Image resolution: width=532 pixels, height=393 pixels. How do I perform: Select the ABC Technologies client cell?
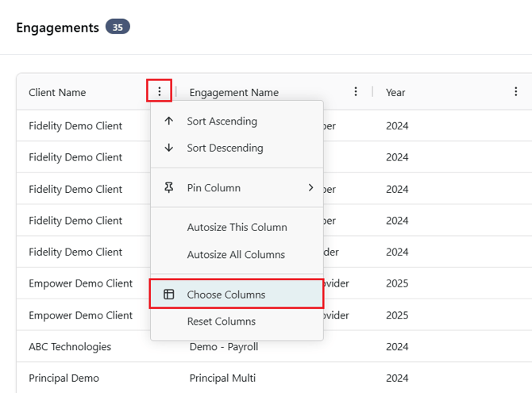click(x=70, y=346)
